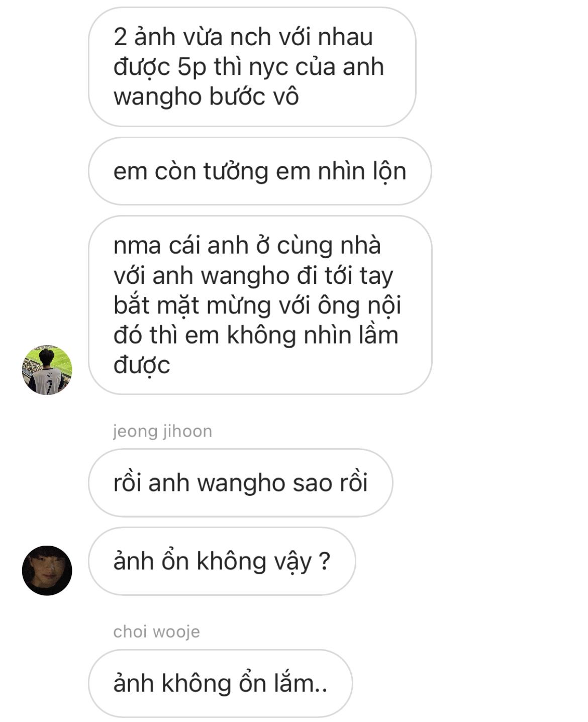This screenshot has width=588, height=722.
Task: Click the line "wangho bước vô"
Action: pyautogui.click(x=206, y=96)
